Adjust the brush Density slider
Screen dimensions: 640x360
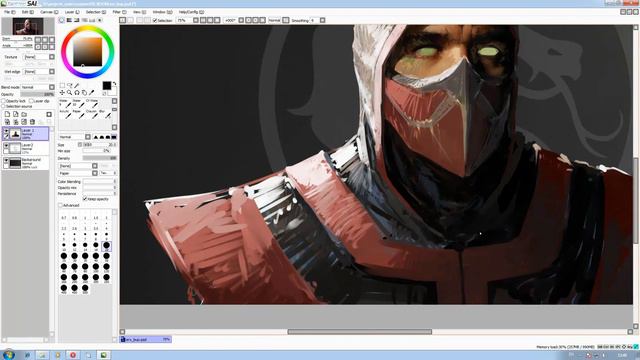(x=100, y=158)
